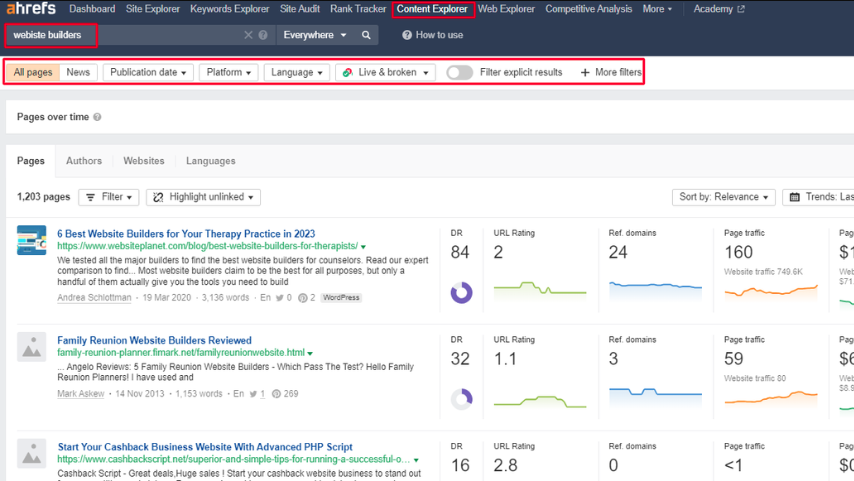Click Page traffic chart for Family Reunion result
The width and height of the screenshot is (854, 481).
click(x=771, y=399)
